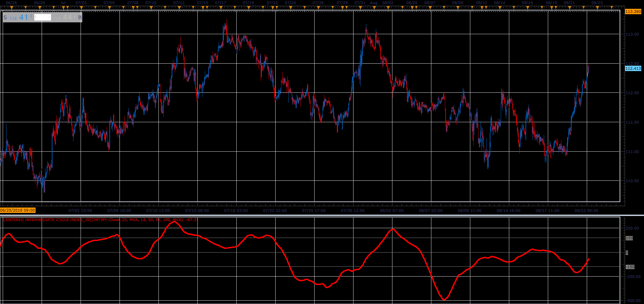The image size is (644, 304).
Task: Click the orange marker under the 07/12 date
Action: [x=179, y=8]
